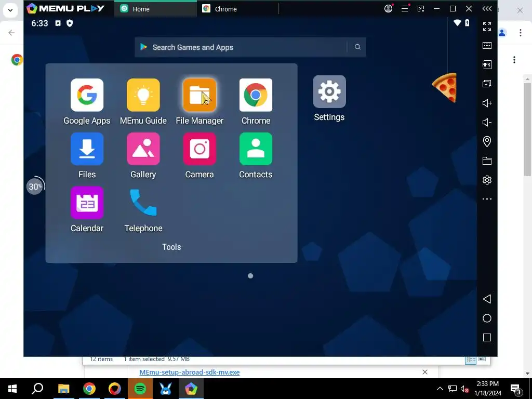Click the browser back arrow behind MEmu

click(11, 33)
